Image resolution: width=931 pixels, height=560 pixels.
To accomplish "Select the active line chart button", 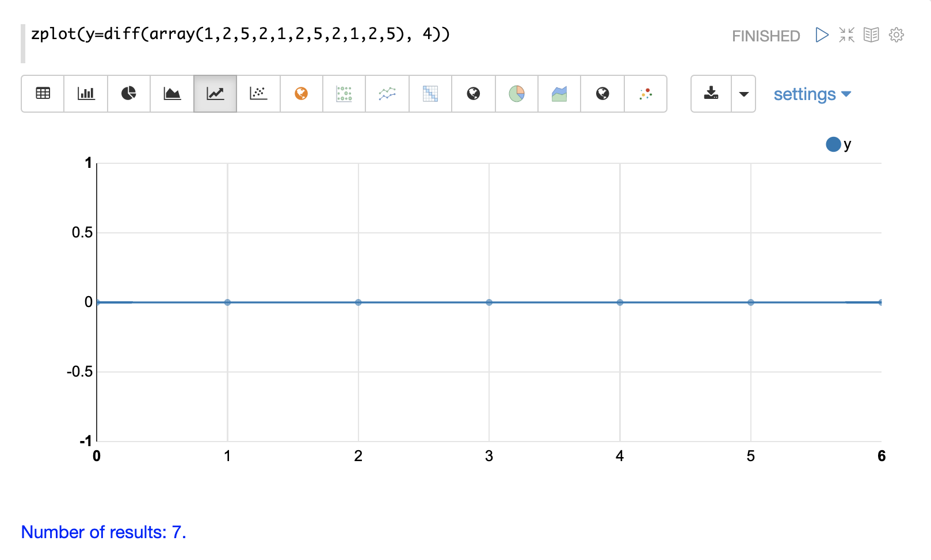I will pos(215,94).
